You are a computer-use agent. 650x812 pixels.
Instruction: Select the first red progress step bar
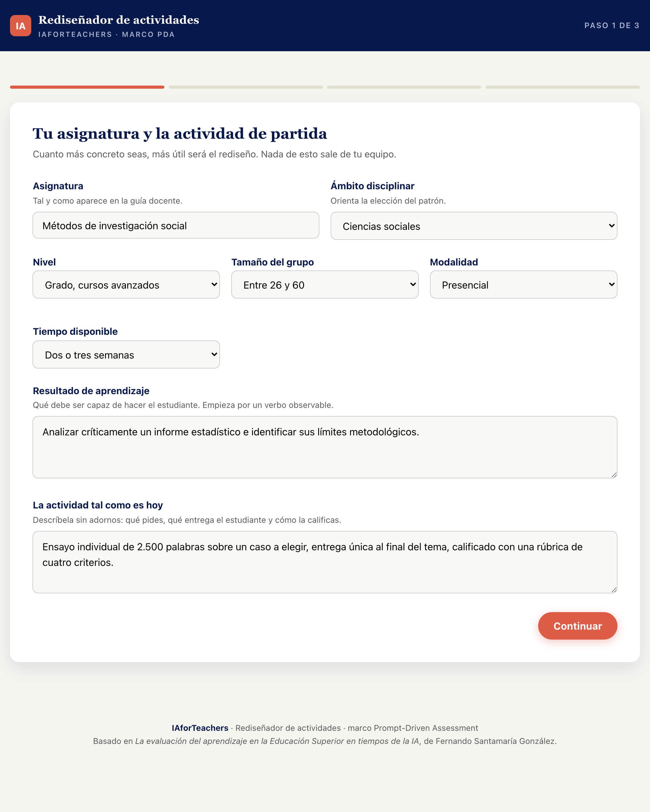click(87, 87)
